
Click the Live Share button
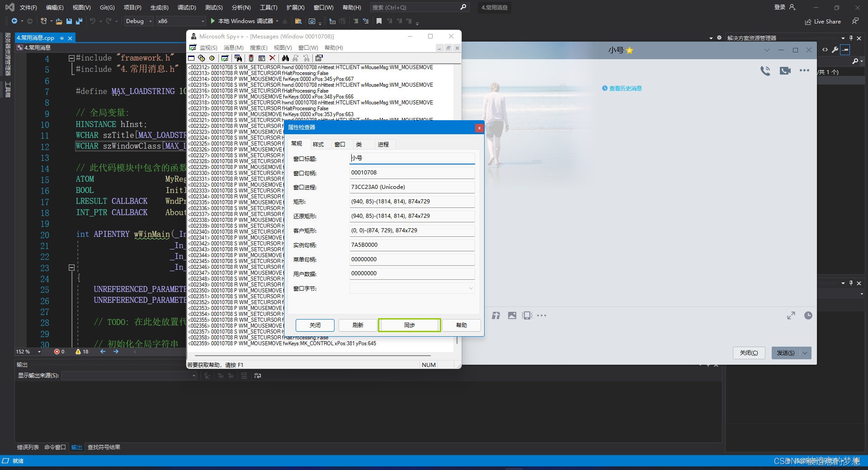[823, 21]
